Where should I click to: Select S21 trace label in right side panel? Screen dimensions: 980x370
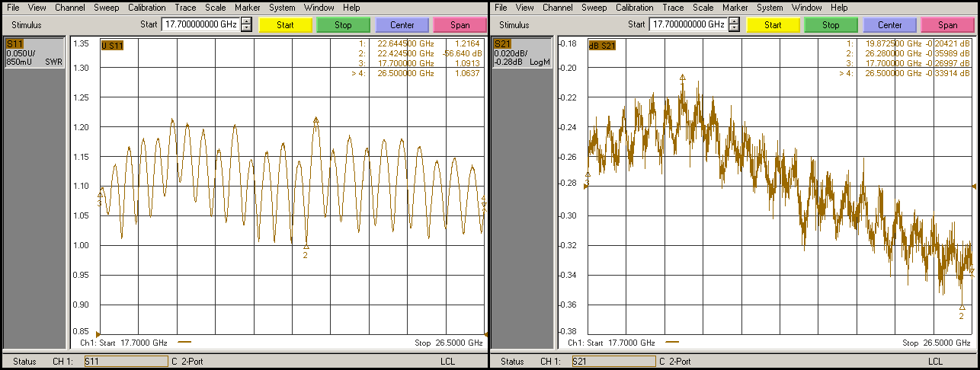[503, 45]
